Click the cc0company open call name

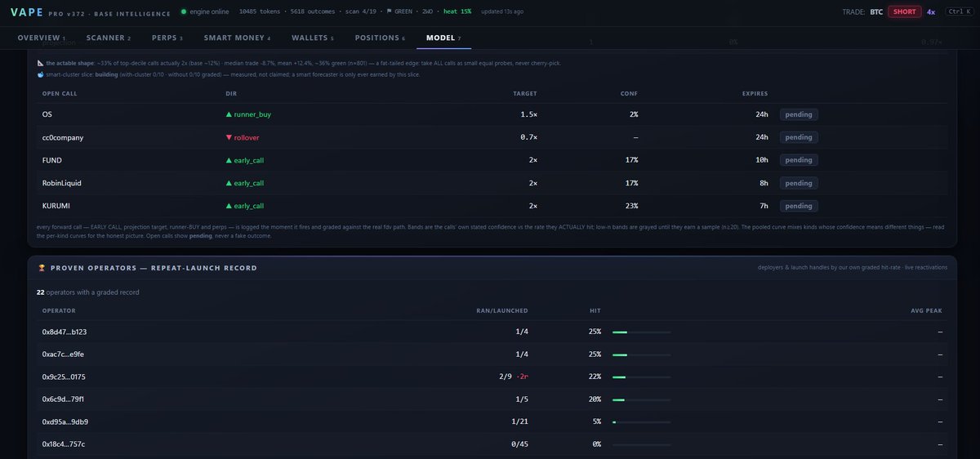pyautogui.click(x=63, y=137)
